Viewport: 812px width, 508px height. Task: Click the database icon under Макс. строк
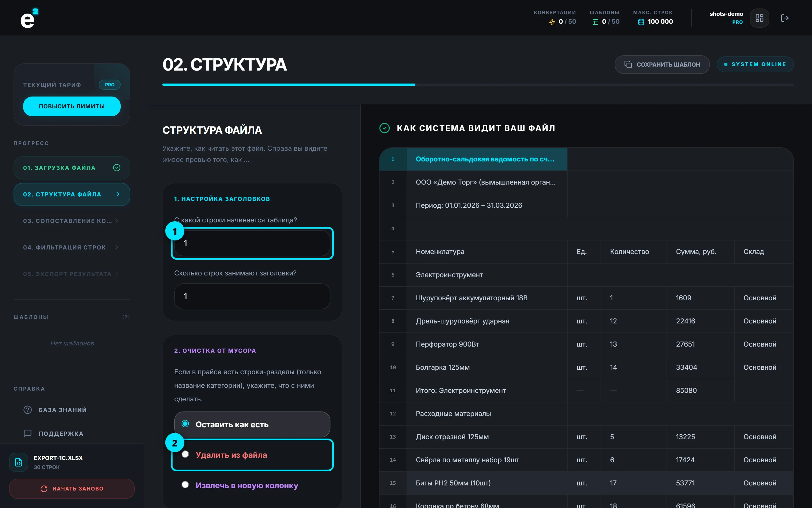(641, 22)
